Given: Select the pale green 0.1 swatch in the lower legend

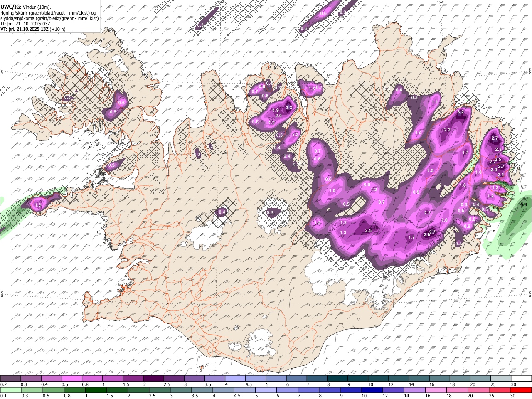Looking at the screenshot, I should point(11,390).
